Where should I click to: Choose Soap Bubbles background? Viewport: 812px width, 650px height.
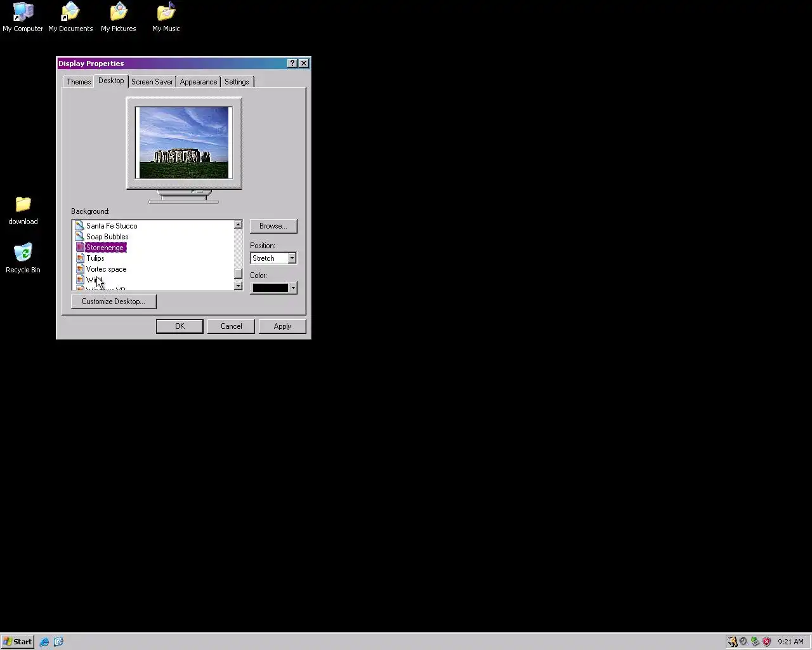pos(107,237)
